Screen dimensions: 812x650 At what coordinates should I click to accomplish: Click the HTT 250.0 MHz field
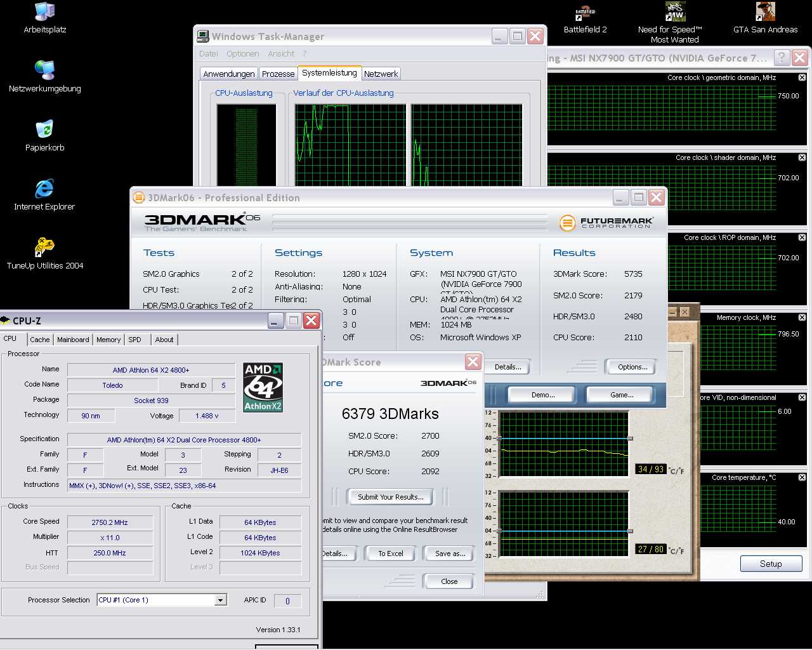pos(110,553)
